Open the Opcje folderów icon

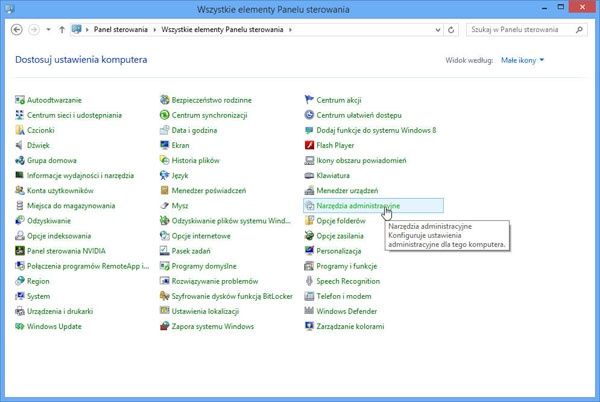pos(309,221)
